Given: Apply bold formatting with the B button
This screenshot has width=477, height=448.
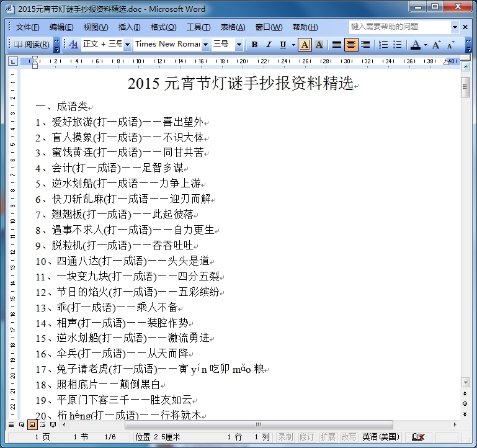Looking at the screenshot, I should click(254, 45).
